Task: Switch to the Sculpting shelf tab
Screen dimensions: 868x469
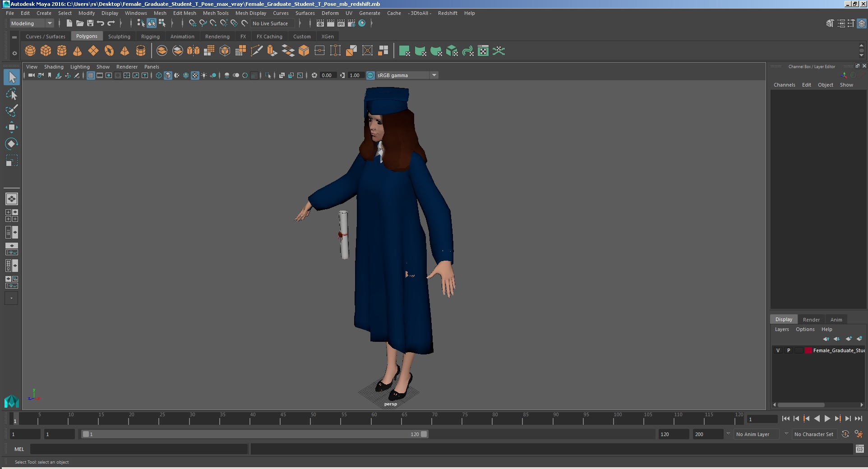Action: tap(119, 37)
